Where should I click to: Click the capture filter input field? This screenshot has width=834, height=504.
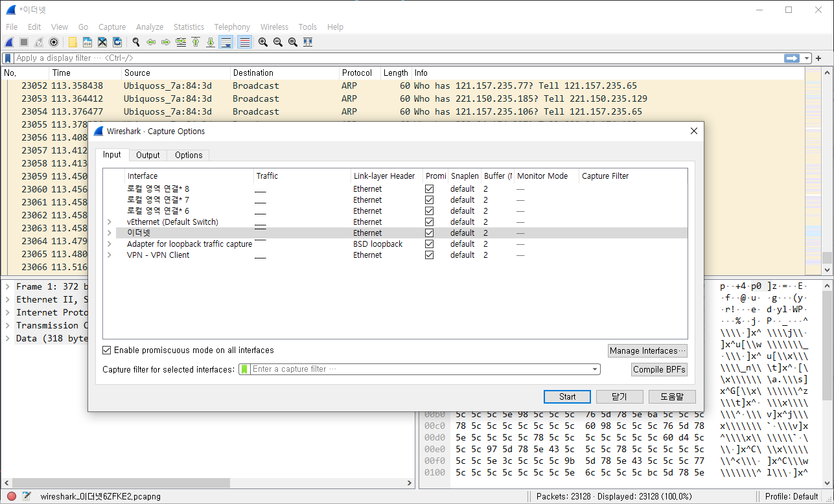tap(420, 369)
